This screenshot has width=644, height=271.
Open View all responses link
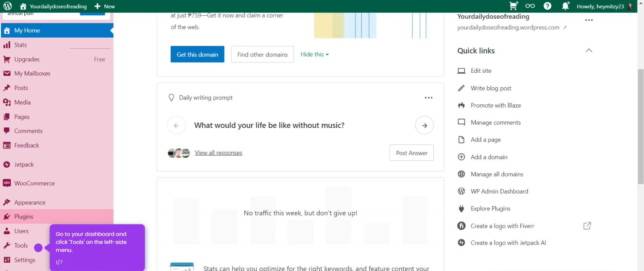coord(219,153)
